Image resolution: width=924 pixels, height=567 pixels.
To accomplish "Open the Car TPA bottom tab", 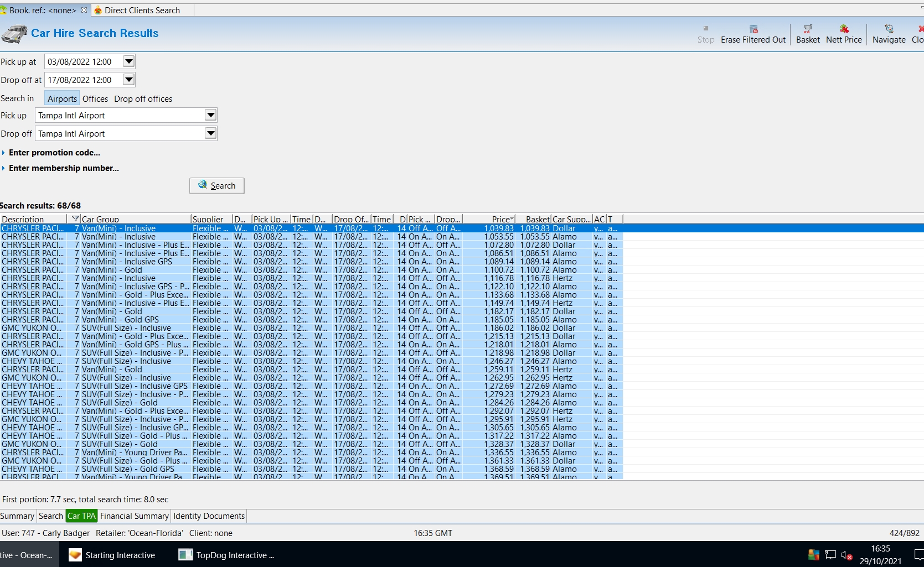I will tap(81, 516).
